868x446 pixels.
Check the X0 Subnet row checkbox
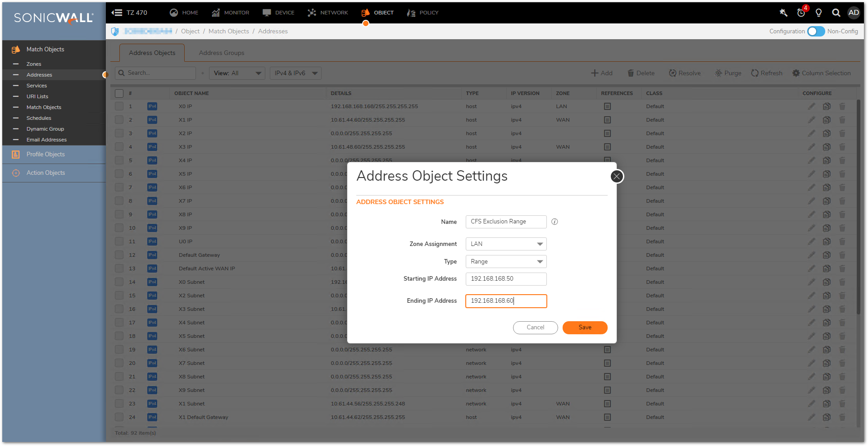119,282
